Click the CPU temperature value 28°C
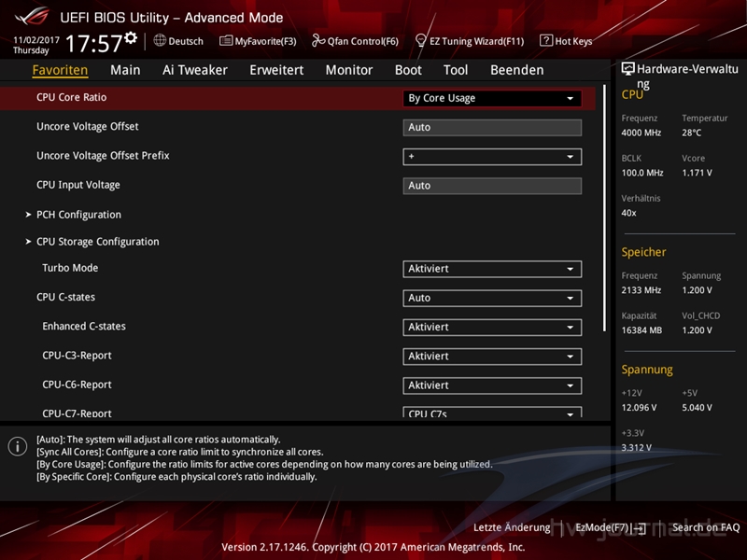The image size is (747, 560). click(691, 133)
